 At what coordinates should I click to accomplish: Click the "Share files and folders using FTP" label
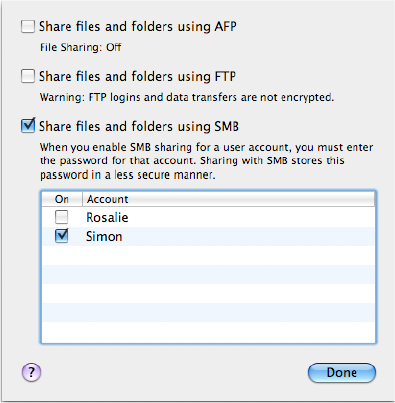point(137,76)
